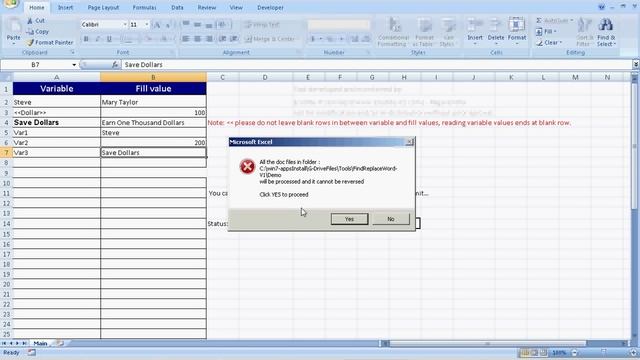Viewport: 640px width, 360px height.
Task: Open the Clipboard dialog launcher
Action: (x=73, y=52)
